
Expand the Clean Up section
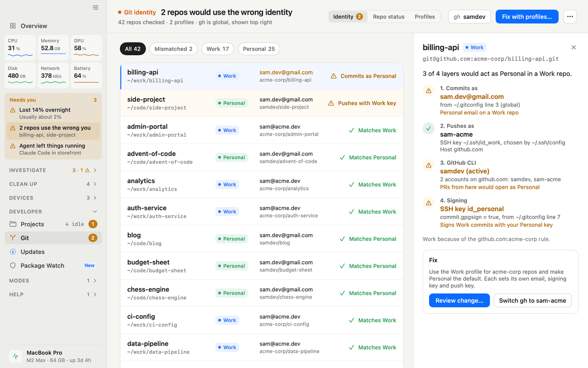[x=53, y=184]
